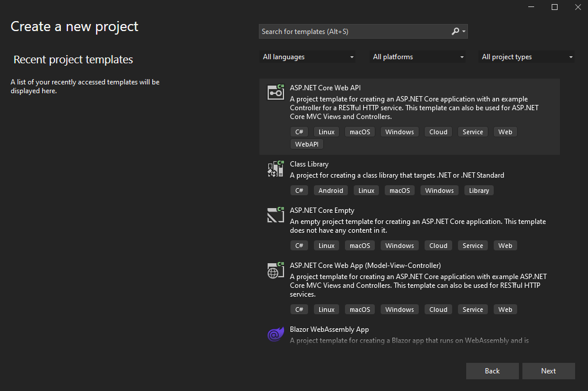The width and height of the screenshot is (588, 391).
Task: Click the Back button
Action: 493,370
